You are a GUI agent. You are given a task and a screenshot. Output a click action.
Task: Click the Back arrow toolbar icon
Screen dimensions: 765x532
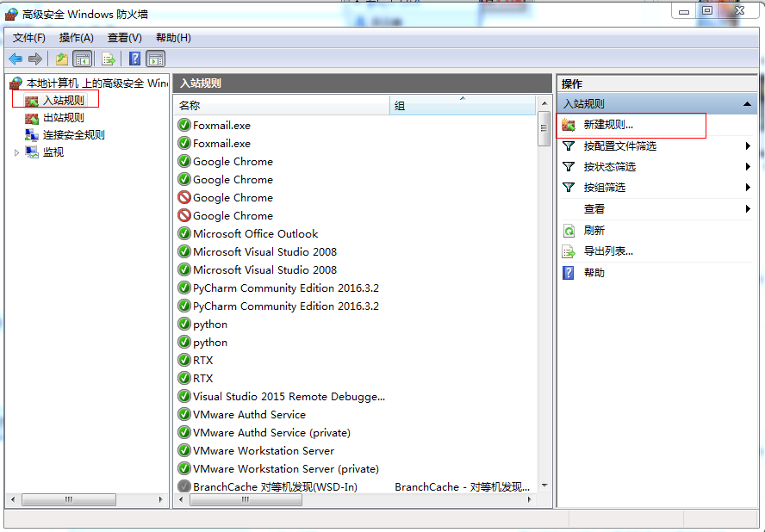(16, 59)
